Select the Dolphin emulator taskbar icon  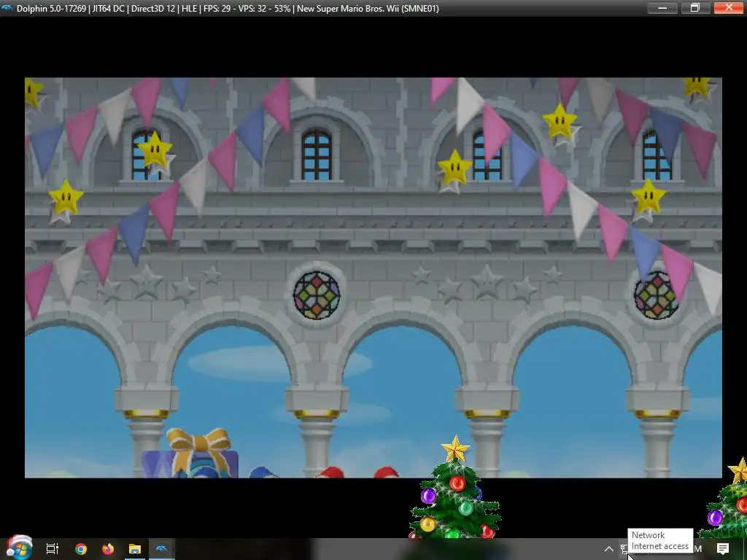tap(162, 549)
